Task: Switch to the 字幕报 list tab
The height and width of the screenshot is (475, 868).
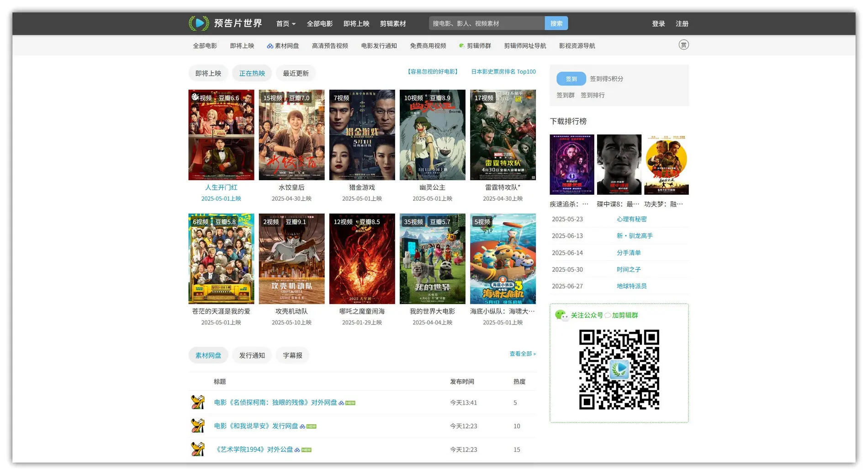Action: [x=292, y=355]
